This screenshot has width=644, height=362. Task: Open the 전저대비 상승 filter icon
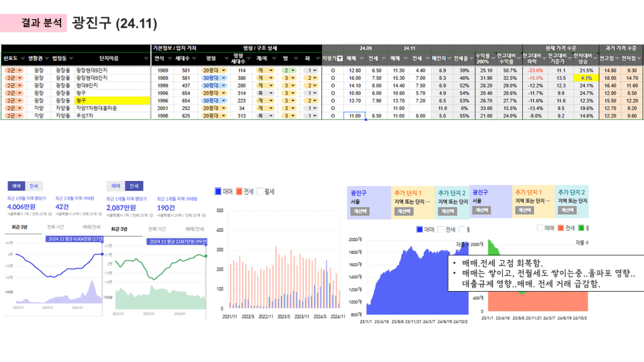coord(595,58)
